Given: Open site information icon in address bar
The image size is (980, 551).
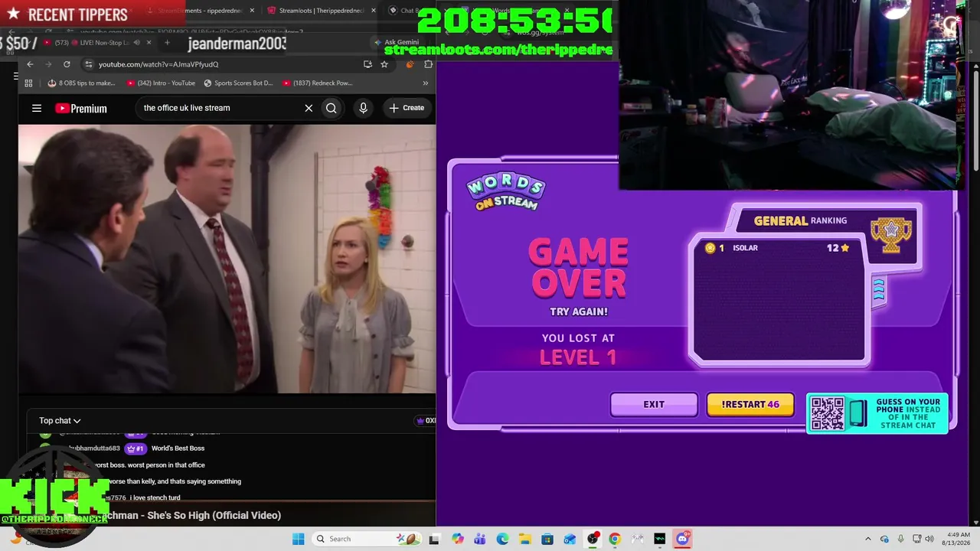Looking at the screenshot, I should tap(89, 64).
